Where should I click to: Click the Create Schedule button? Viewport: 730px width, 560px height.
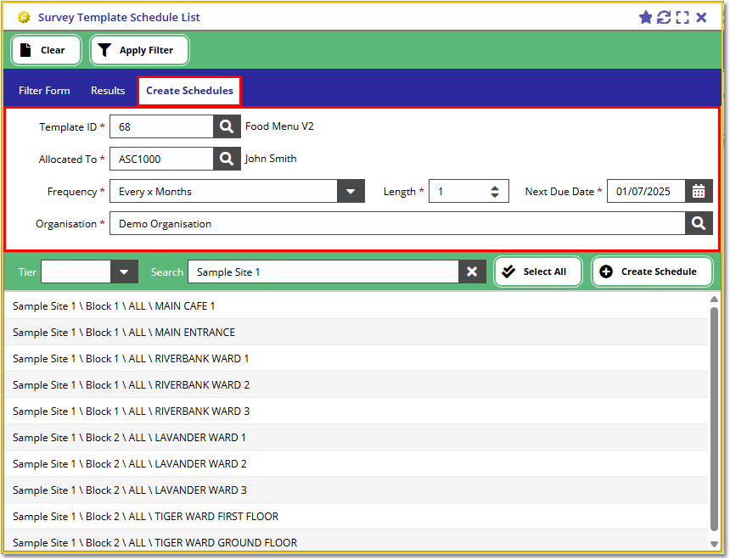click(652, 272)
